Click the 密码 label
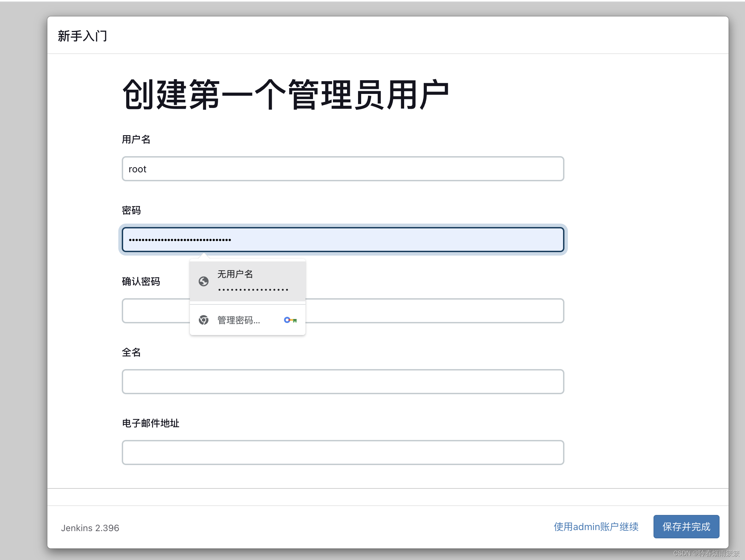This screenshot has height=560, width=745. tap(131, 210)
